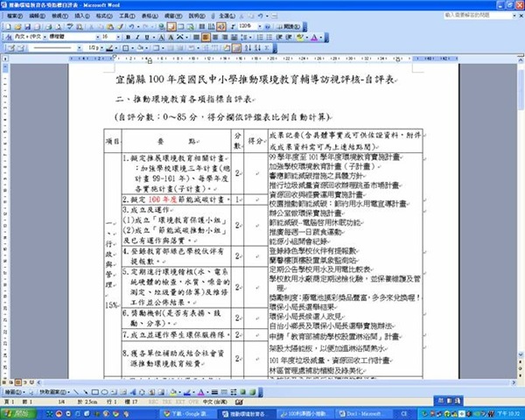The image size is (525, 420).
Task: Click the Sort Descending icon
Action: (257, 48)
